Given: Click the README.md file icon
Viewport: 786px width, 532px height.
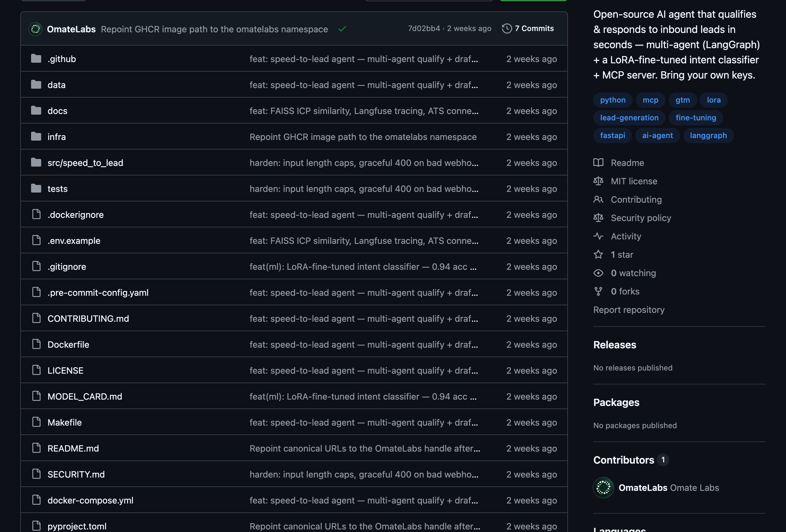Looking at the screenshot, I should (x=36, y=448).
